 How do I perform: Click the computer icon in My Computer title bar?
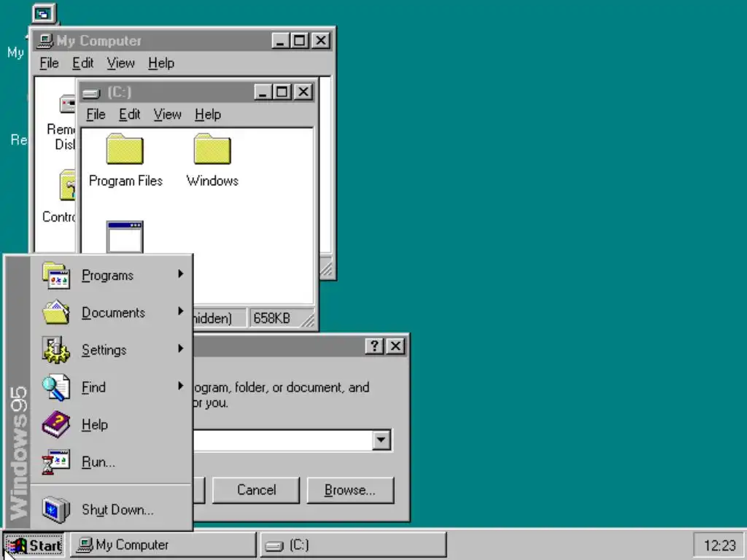tap(44, 41)
